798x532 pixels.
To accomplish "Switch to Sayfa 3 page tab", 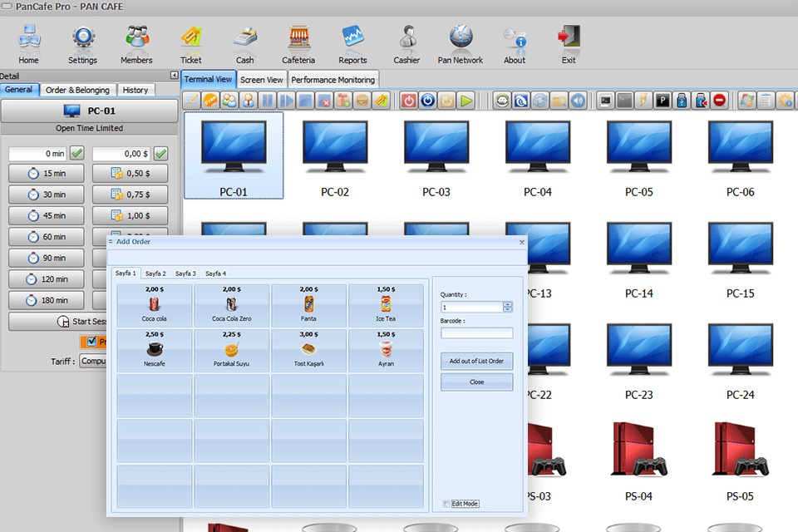I will tap(185, 273).
